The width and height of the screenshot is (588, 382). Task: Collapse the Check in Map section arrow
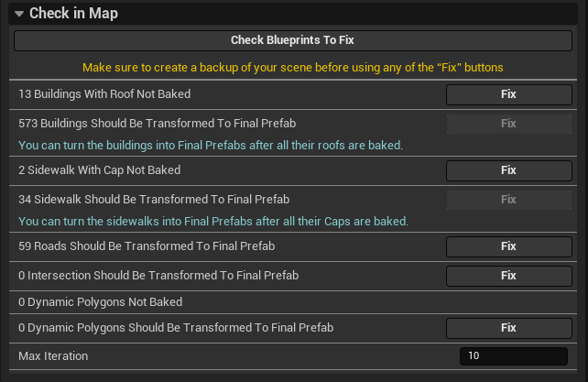tap(19, 14)
